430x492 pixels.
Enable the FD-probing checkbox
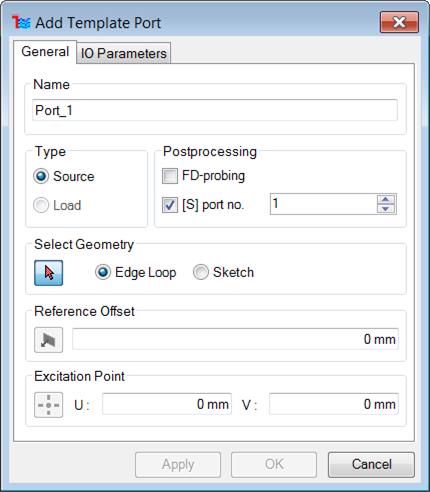[x=170, y=176]
